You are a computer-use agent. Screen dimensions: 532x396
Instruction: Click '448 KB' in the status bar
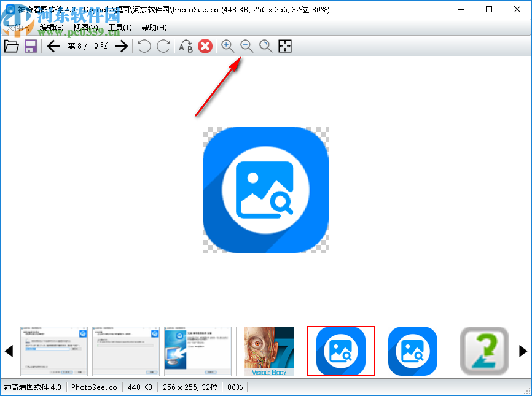(x=140, y=387)
